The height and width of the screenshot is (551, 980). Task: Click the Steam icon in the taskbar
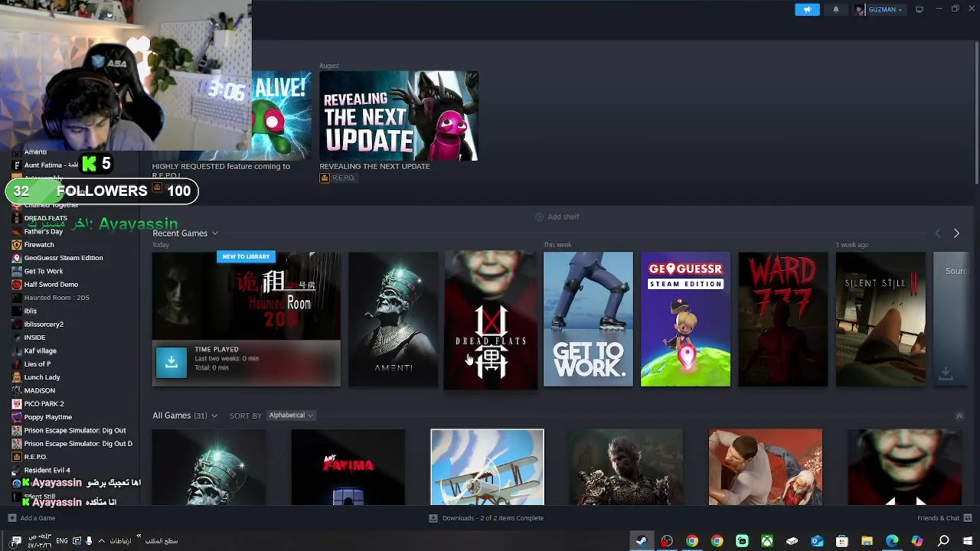tap(642, 541)
